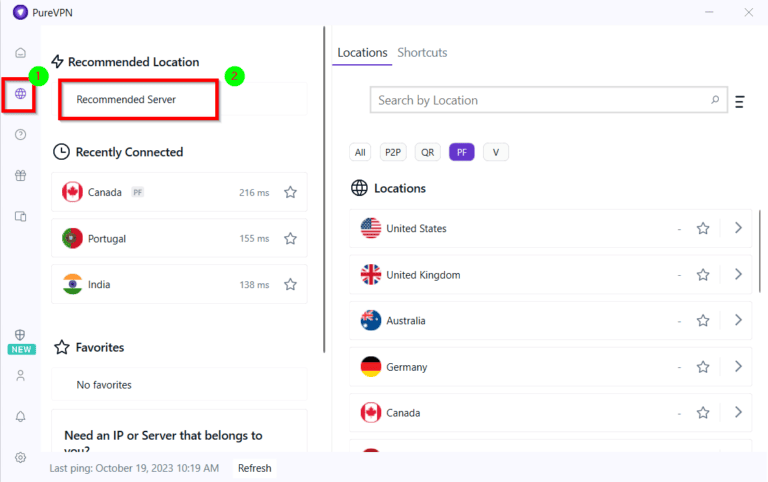The height and width of the screenshot is (482, 768).
Task: Click the Search by Location field
Action: (x=540, y=100)
